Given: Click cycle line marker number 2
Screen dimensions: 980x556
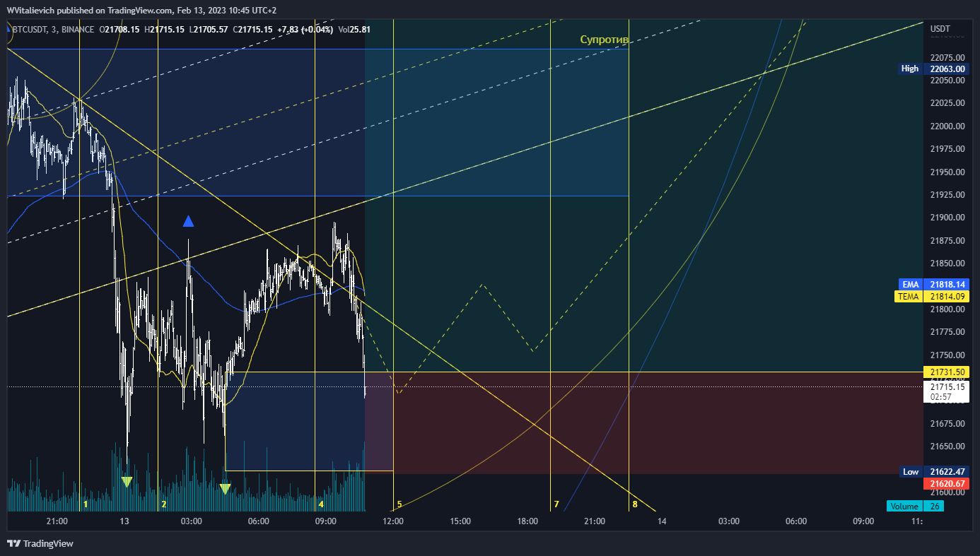Looking at the screenshot, I should pos(164,504).
